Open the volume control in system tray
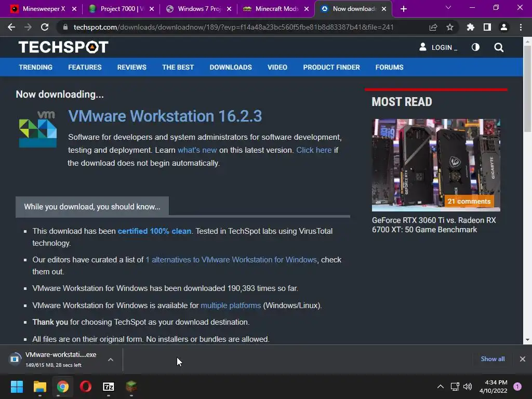Image resolution: width=532 pixels, height=399 pixels. tap(468, 387)
